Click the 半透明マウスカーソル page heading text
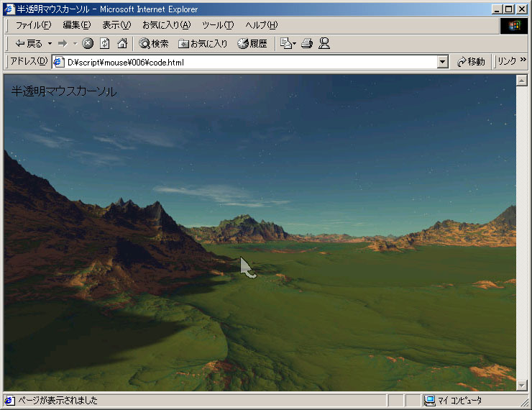532x410 pixels. pyautogui.click(x=64, y=91)
